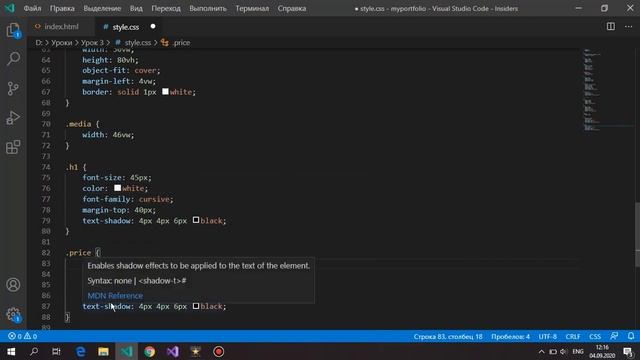This screenshot has width=640, height=360.
Task: Open the Вид menu
Action: pos(136,8)
